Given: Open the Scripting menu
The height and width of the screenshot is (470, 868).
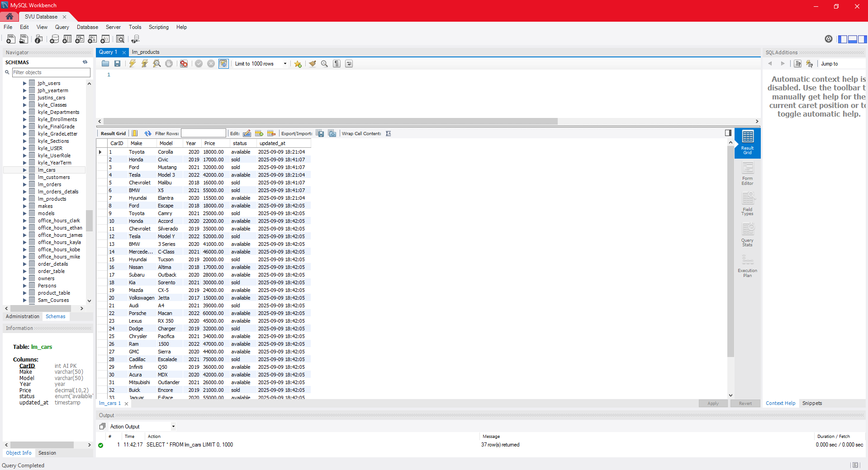Looking at the screenshot, I should [158, 27].
